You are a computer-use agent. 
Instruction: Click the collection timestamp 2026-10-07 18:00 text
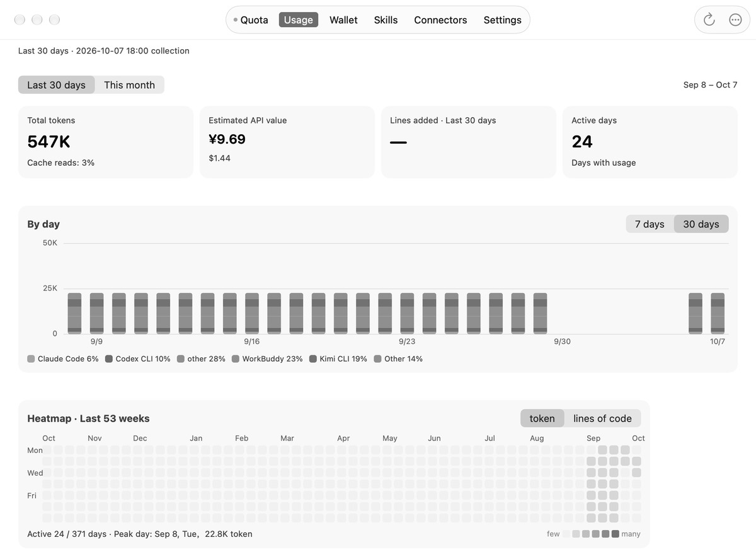pos(112,50)
